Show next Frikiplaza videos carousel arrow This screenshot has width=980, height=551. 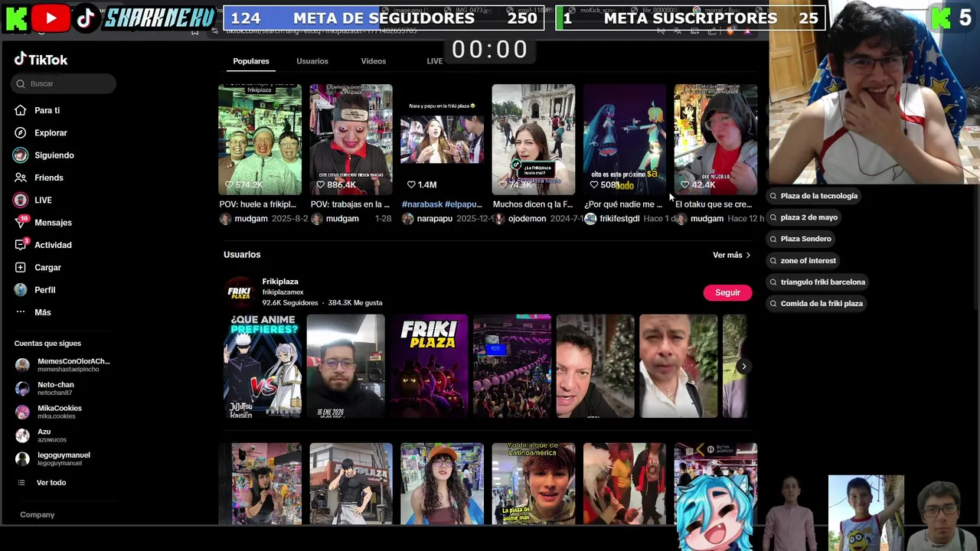[743, 367]
